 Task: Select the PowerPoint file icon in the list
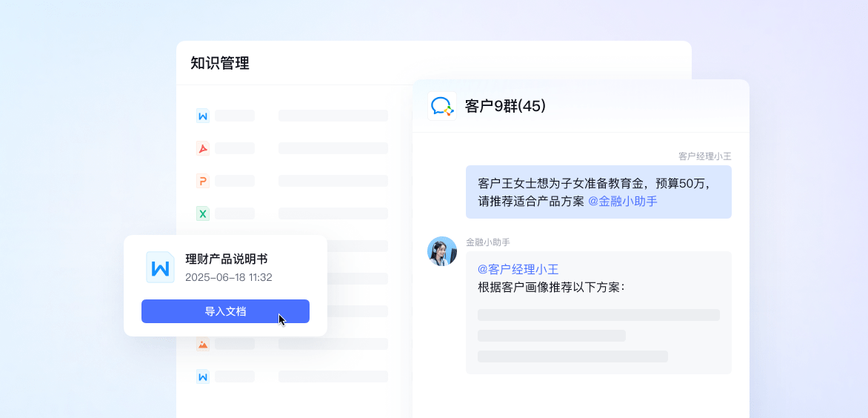click(x=203, y=181)
